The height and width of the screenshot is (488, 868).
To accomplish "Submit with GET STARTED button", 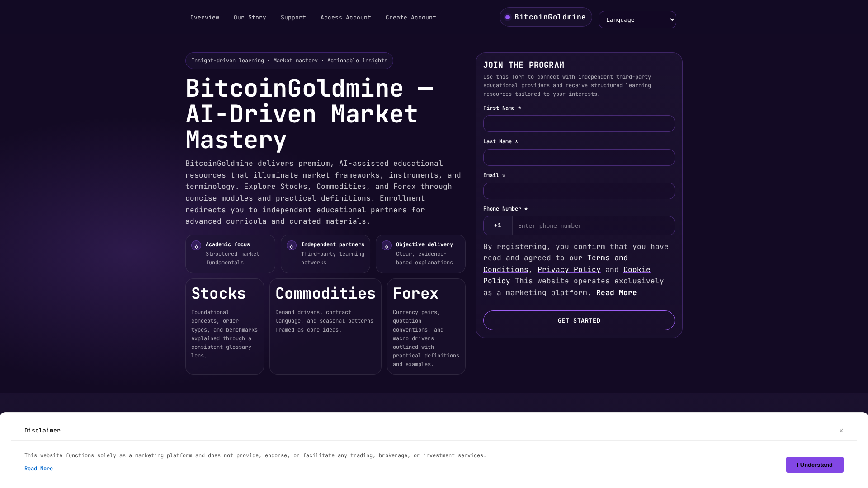I will (x=579, y=320).
